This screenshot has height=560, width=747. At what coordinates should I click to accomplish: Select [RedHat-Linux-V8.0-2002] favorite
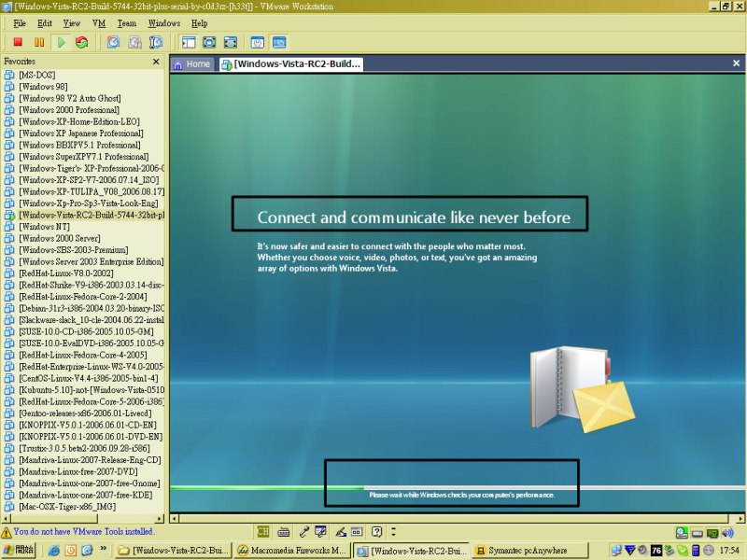click(66, 273)
